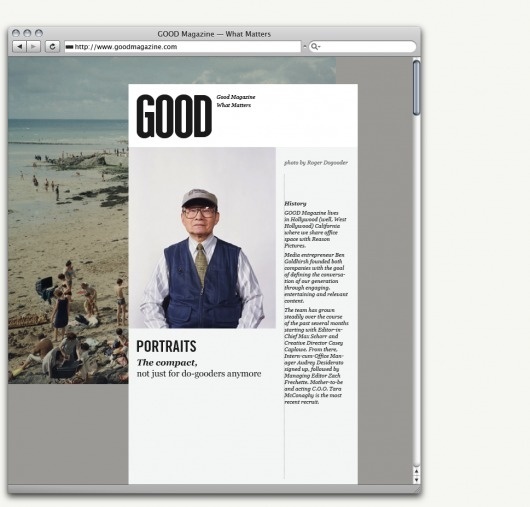Click the 'History' section heading
530x507 pixels.
point(295,203)
